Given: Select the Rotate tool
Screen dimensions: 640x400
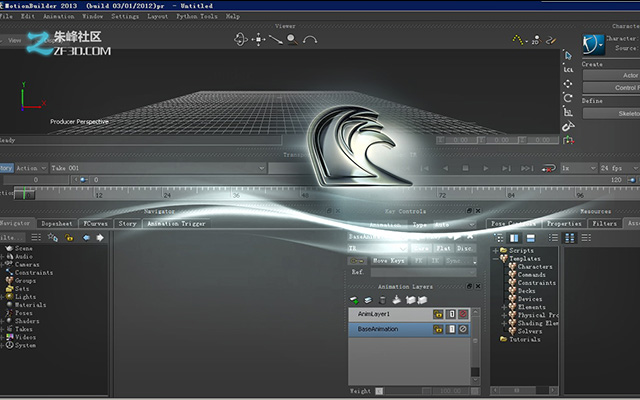Looking at the screenshot, I should tap(568, 98).
